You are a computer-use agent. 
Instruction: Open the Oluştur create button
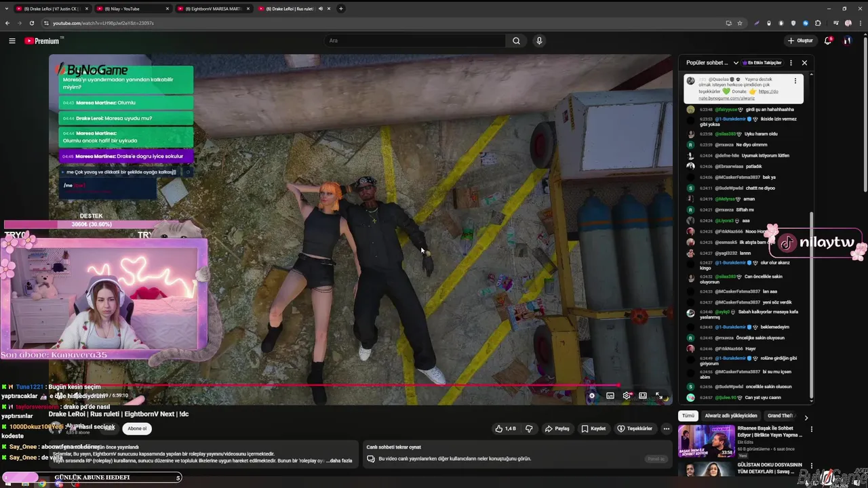800,41
